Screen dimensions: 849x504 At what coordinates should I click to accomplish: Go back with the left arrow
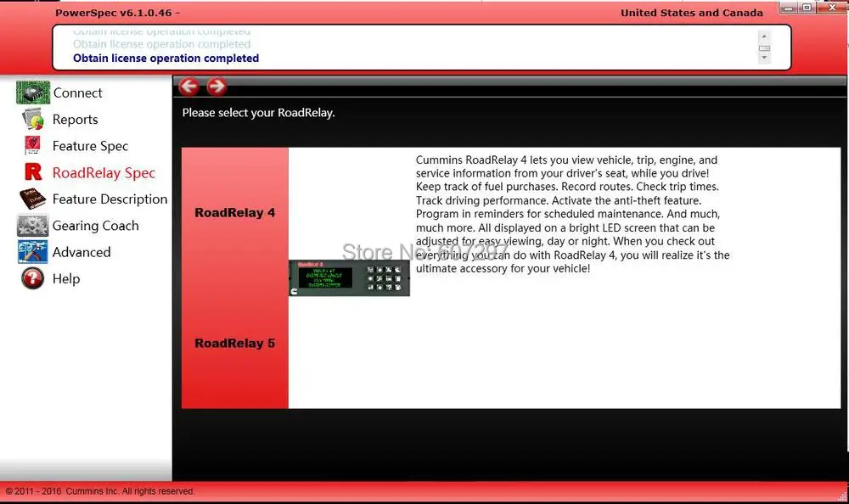coord(189,86)
